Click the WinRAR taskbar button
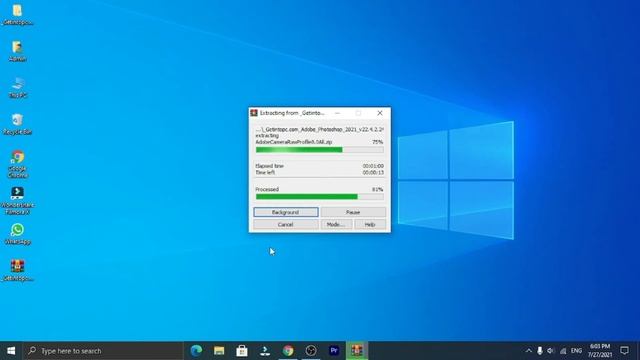 click(357, 351)
